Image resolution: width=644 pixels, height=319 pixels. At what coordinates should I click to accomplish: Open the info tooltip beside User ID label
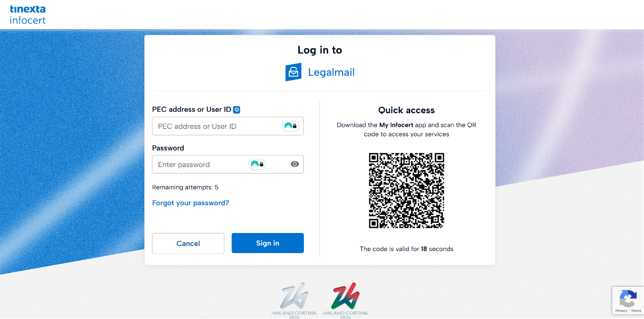(x=236, y=110)
